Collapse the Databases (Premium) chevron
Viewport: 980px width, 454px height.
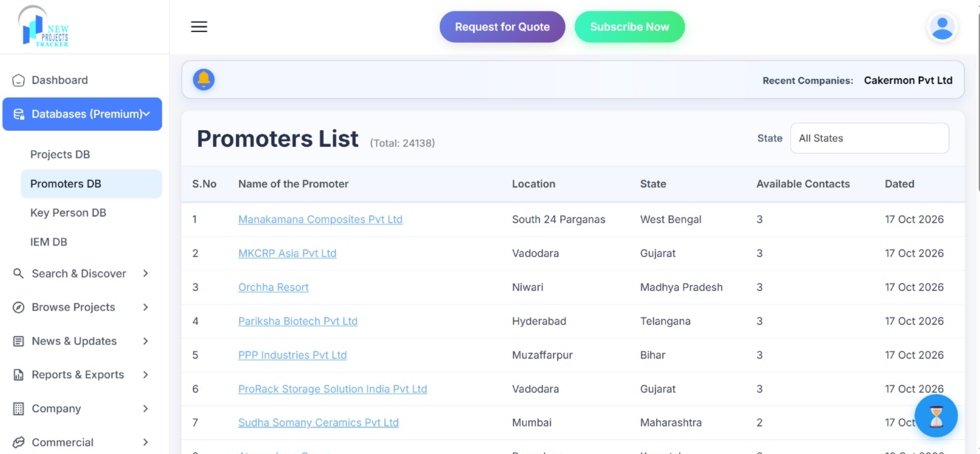click(x=146, y=113)
